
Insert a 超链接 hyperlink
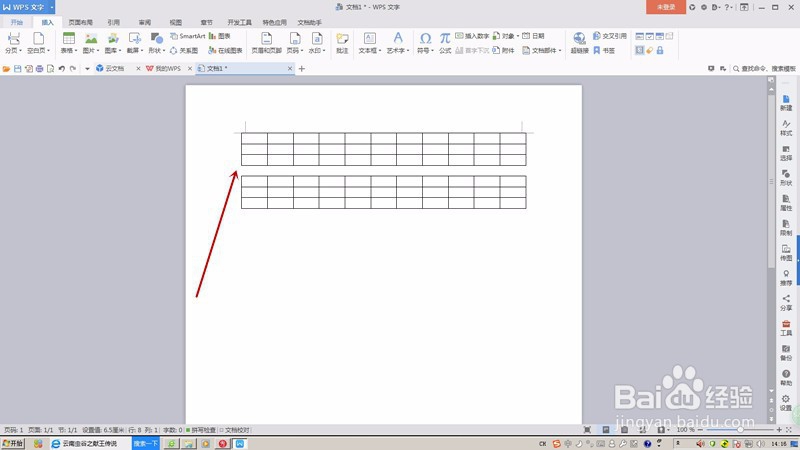pos(579,43)
